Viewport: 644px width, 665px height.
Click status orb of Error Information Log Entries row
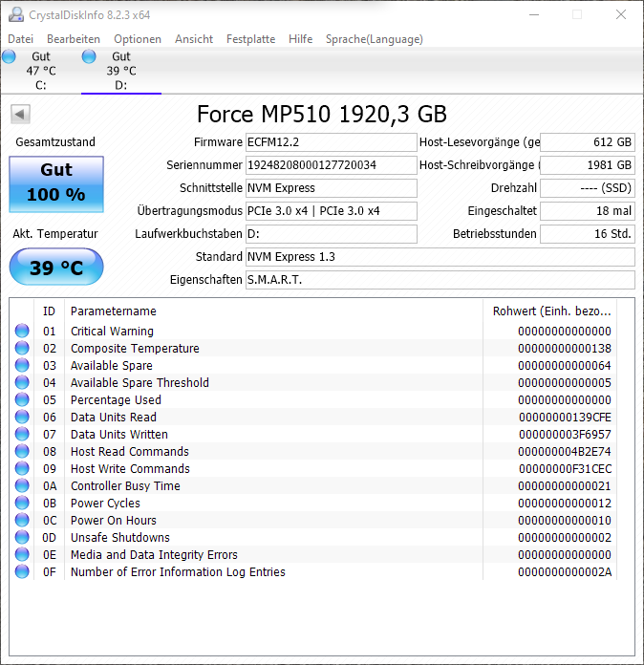(22, 571)
